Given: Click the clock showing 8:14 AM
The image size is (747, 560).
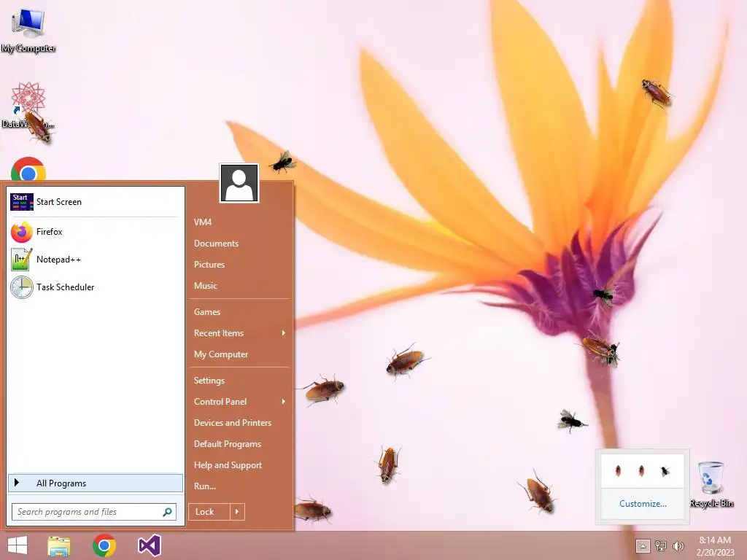Looking at the screenshot, I should [x=715, y=540].
